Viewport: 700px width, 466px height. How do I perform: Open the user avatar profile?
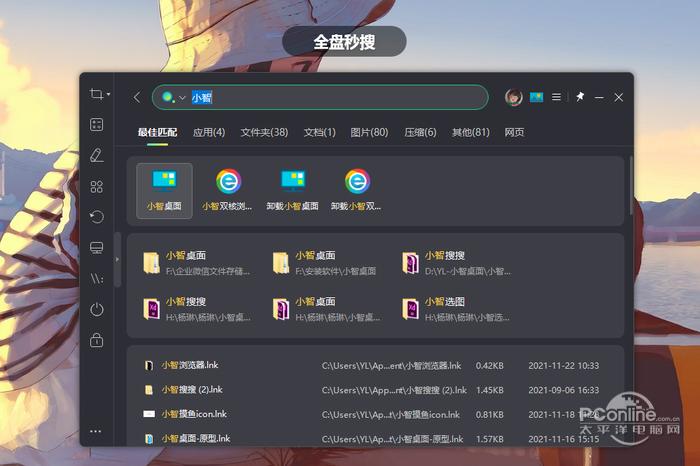tap(514, 97)
